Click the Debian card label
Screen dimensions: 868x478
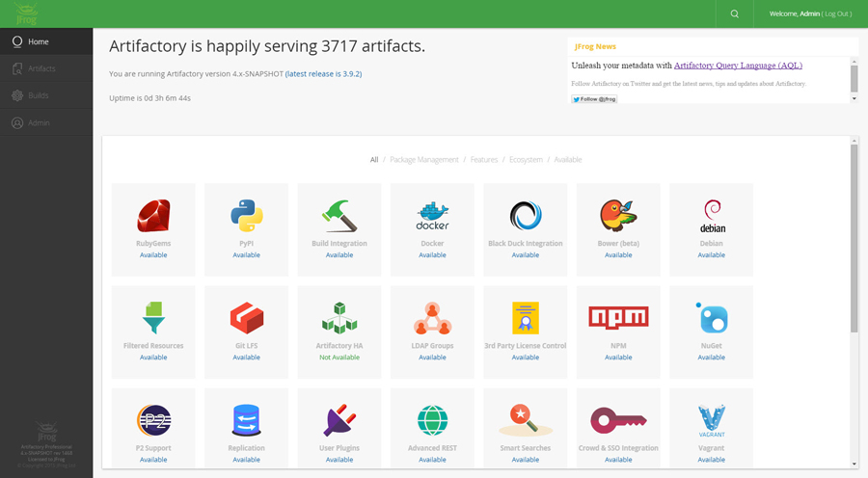(x=712, y=244)
